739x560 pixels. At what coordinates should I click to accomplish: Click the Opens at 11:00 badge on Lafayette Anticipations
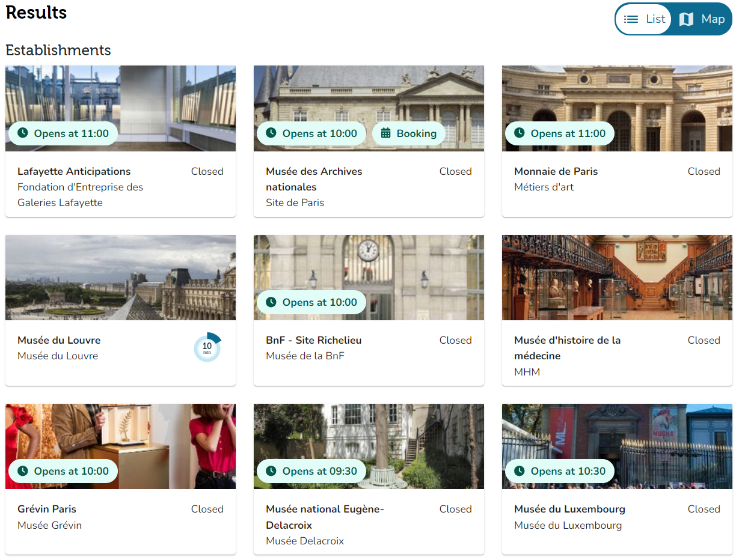coord(63,133)
